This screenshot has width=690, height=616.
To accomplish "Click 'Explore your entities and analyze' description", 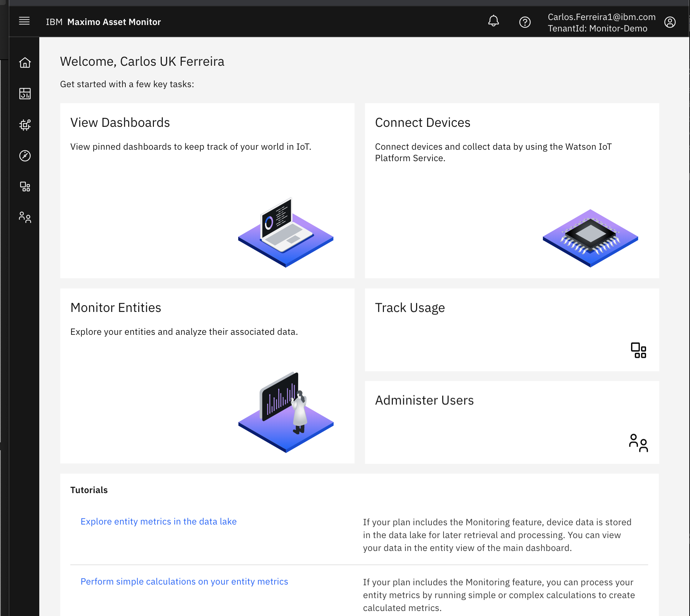I will pyautogui.click(x=184, y=332).
